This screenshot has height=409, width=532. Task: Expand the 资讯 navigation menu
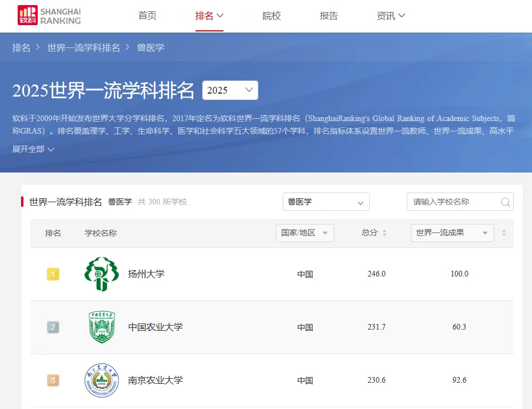(x=391, y=15)
